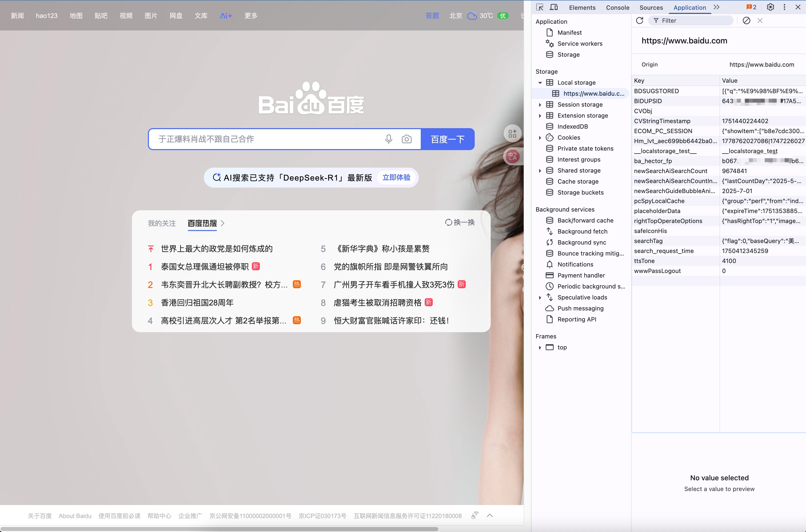Switch to the Elements tab
Screen dimensions: 806x532
[x=582, y=7]
